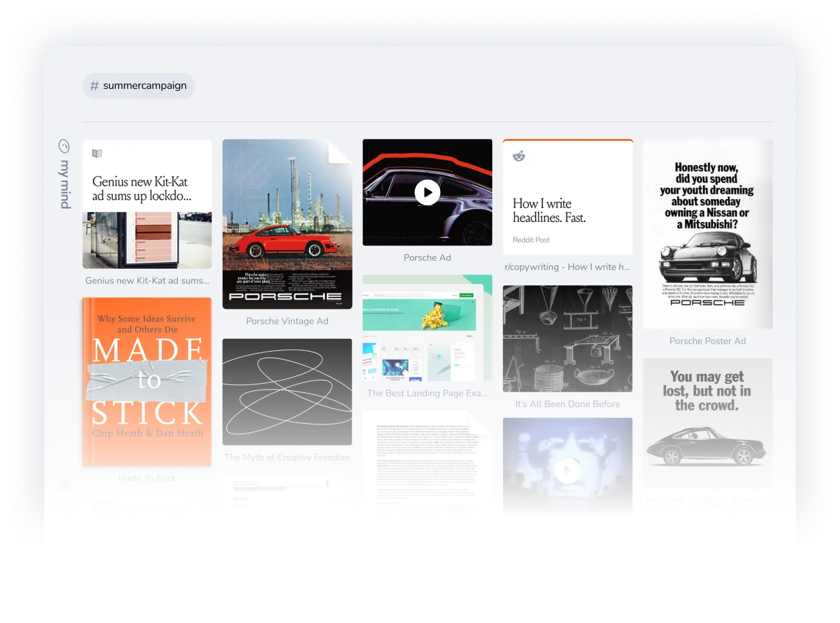Click the clock icon at top of sidebar
Image resolution: width=840 pixels, height=623 pixels.
pyautogui.click(x=64, y=145)
